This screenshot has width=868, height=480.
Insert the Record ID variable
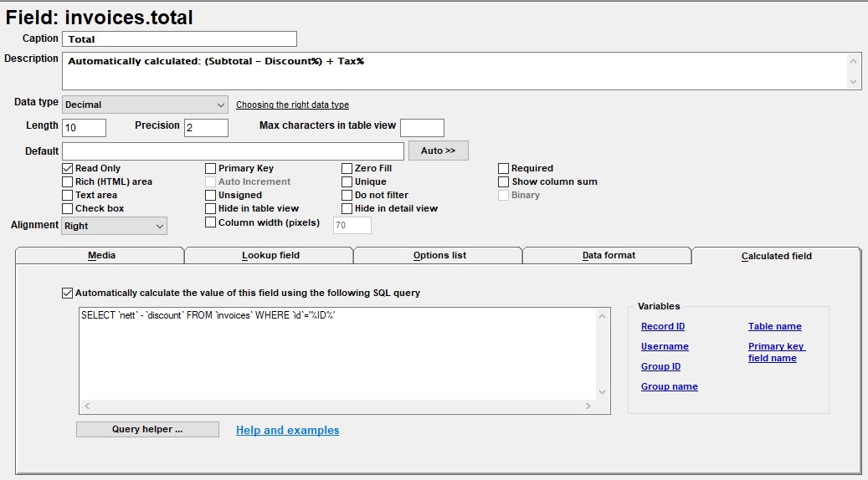(663, 326)
